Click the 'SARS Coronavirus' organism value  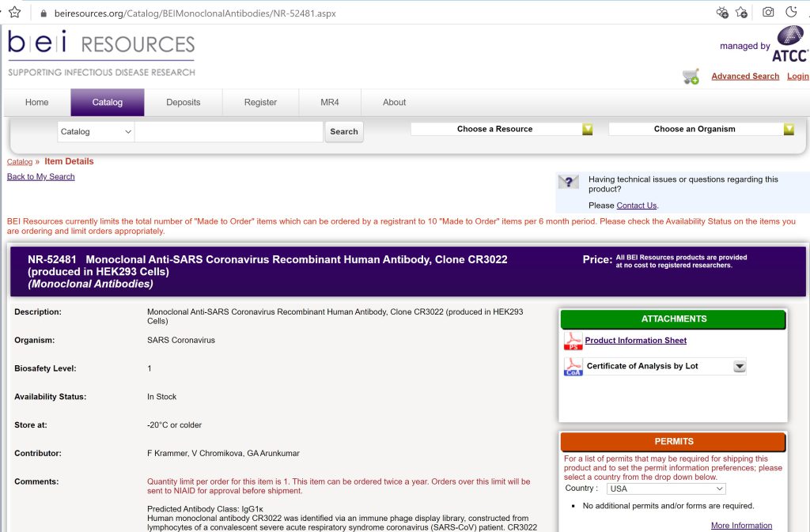(181, 340)
